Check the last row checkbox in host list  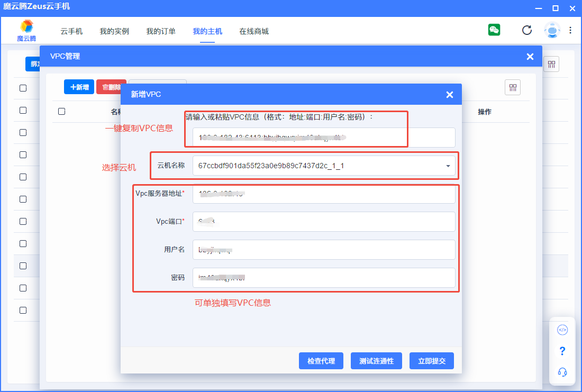(x=23, y=310)
